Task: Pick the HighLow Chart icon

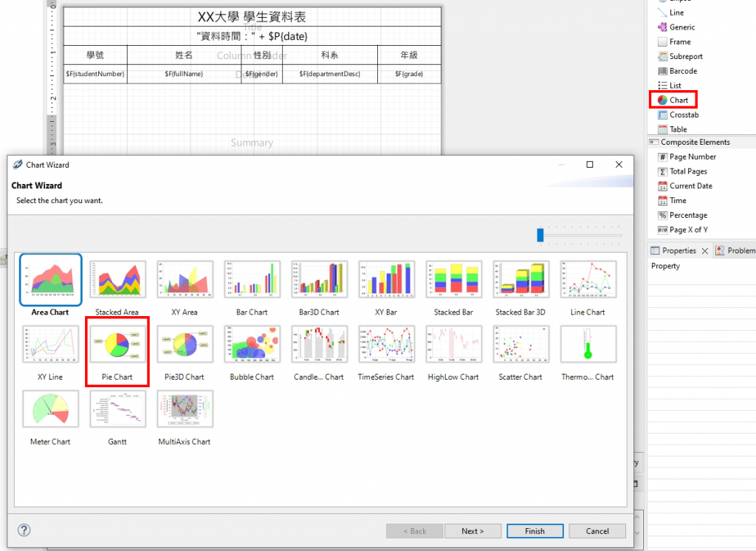Action: point(454,344)
